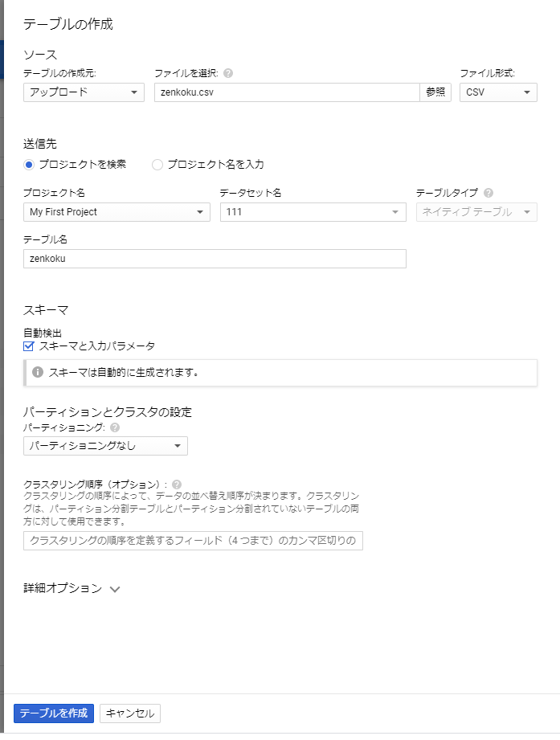Open データセット名 111 dropdown
Image resolution: width=560 pixels, height=740 pixels.
click(x=313, y=212)
